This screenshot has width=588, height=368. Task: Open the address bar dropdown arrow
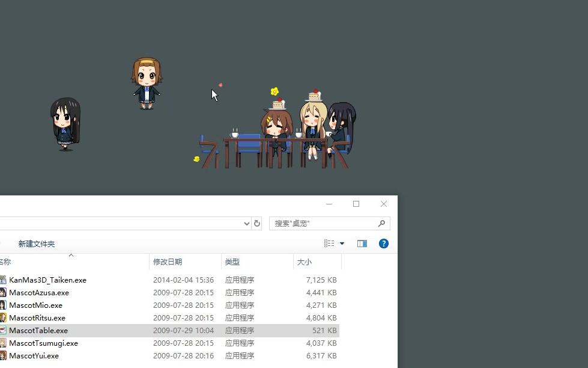246,223
